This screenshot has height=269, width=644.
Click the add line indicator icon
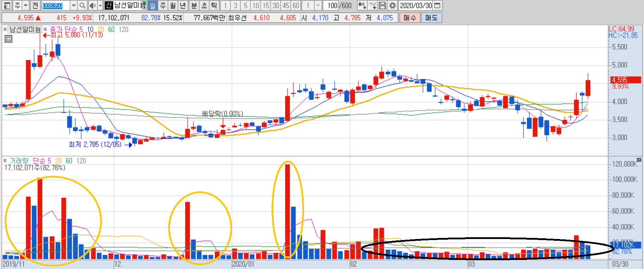point(372,5)
